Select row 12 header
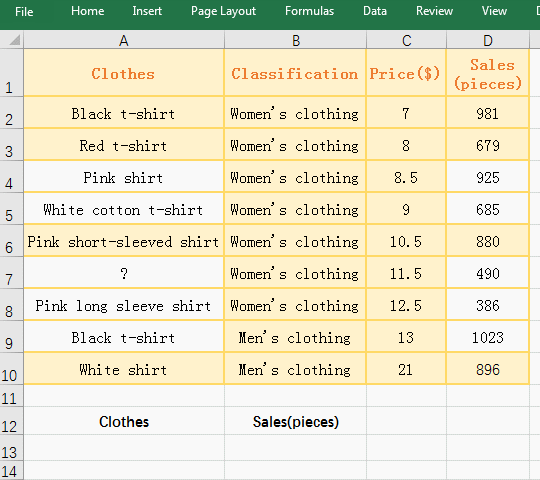Screen dimensions: 540x480 [11, 421]
